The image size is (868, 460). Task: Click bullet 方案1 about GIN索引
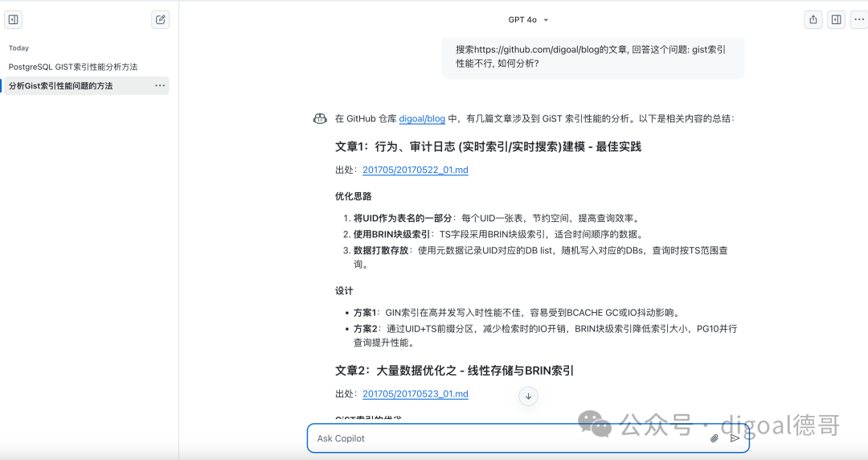517,313
